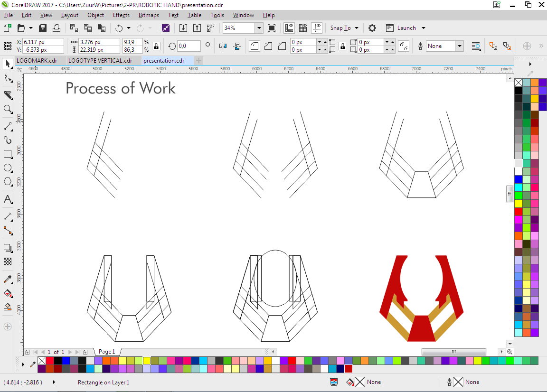Open the outline width None dropdown
Viewport: 547px width, 392px height.
(460, 46)
